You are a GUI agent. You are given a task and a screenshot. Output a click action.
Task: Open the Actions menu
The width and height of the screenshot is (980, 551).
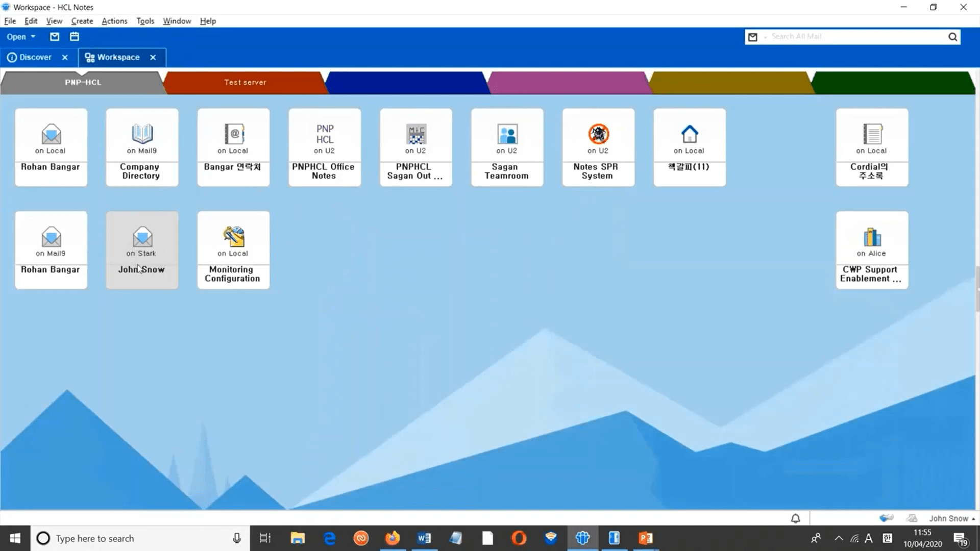pyautogui.click(x=114, y=21)
